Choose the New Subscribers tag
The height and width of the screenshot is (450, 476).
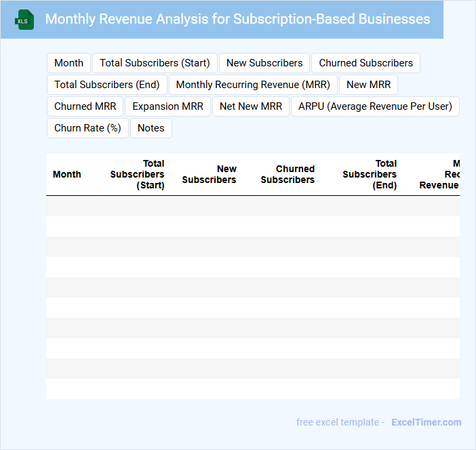(x=264, y=63)
